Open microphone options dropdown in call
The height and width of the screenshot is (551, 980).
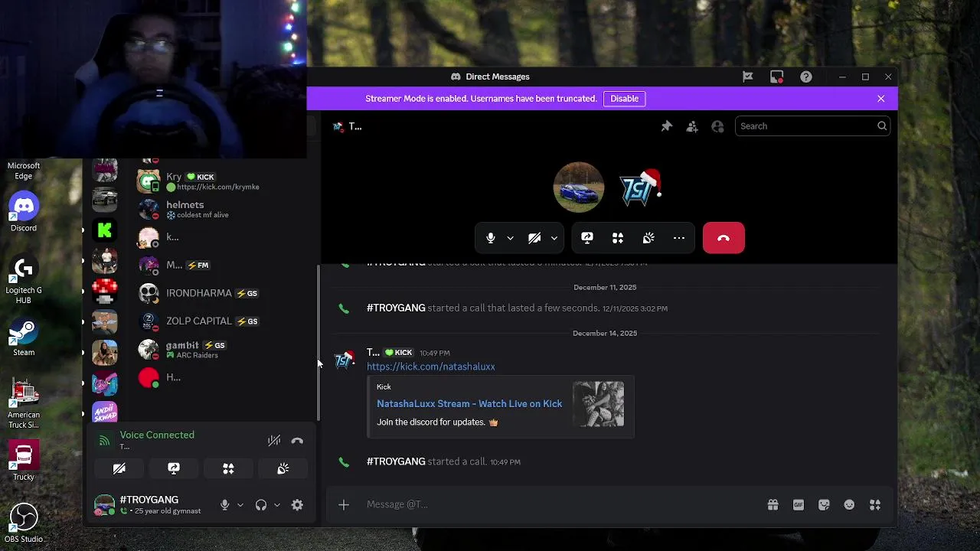(x=510, y=238)
